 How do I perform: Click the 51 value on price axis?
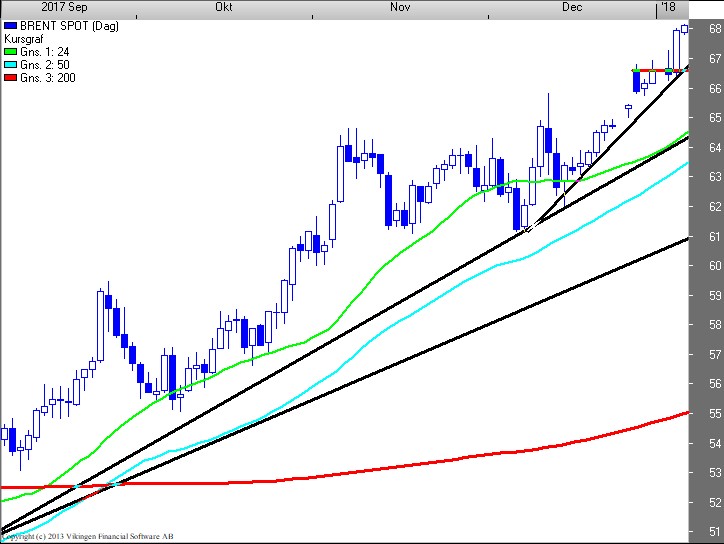[x=714, y=531]
